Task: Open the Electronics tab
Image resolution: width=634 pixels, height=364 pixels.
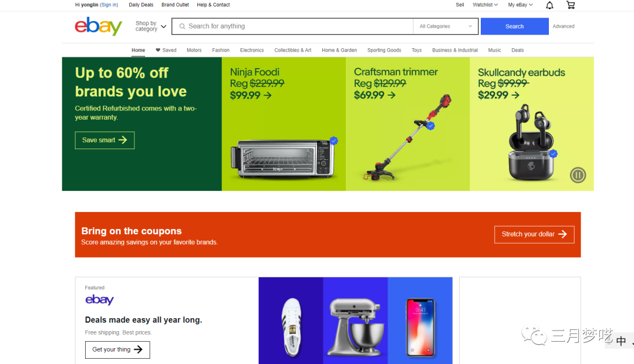Action: coord(252,50)
